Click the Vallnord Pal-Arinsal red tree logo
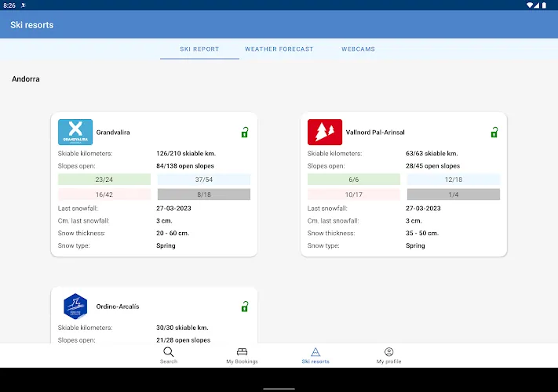 coord(325,132)
